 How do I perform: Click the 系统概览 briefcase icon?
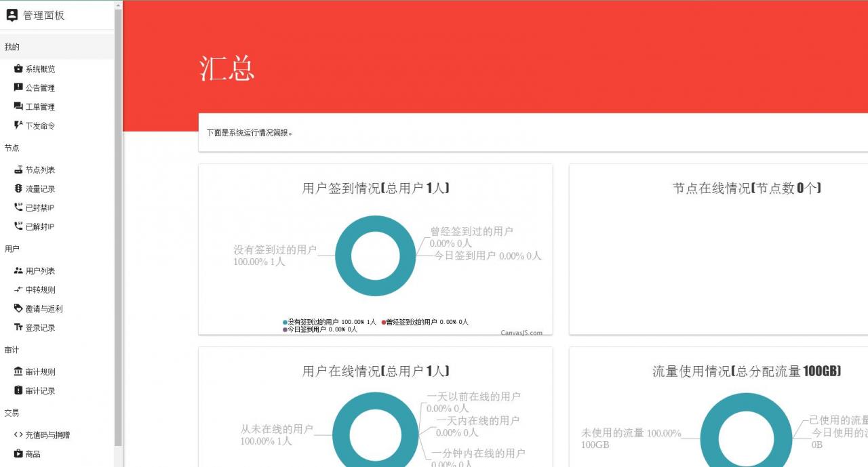[18, 68]
